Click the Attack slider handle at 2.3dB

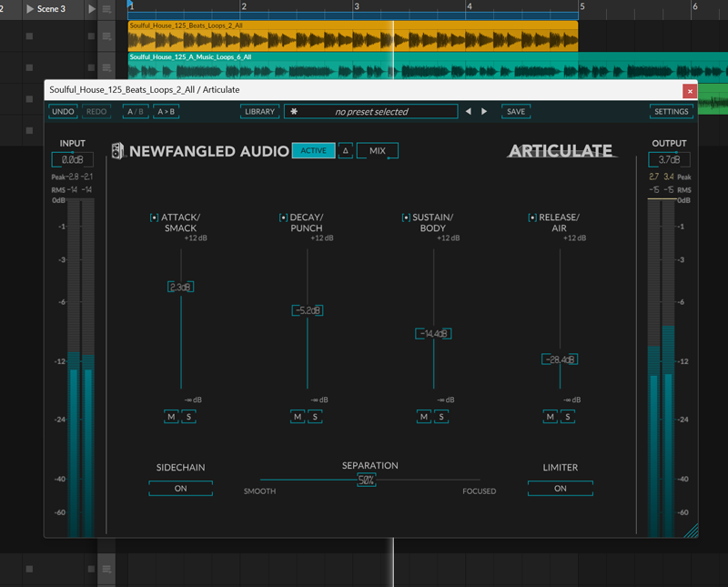[x=180, y=287]
